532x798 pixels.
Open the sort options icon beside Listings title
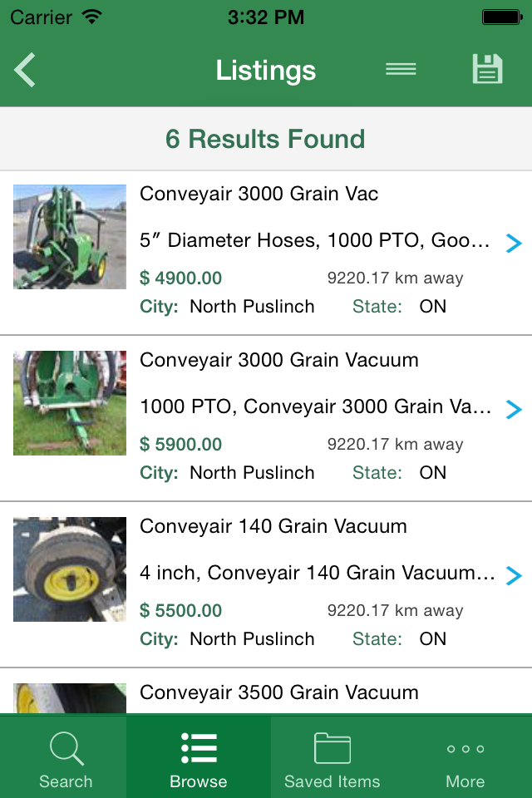401,70
